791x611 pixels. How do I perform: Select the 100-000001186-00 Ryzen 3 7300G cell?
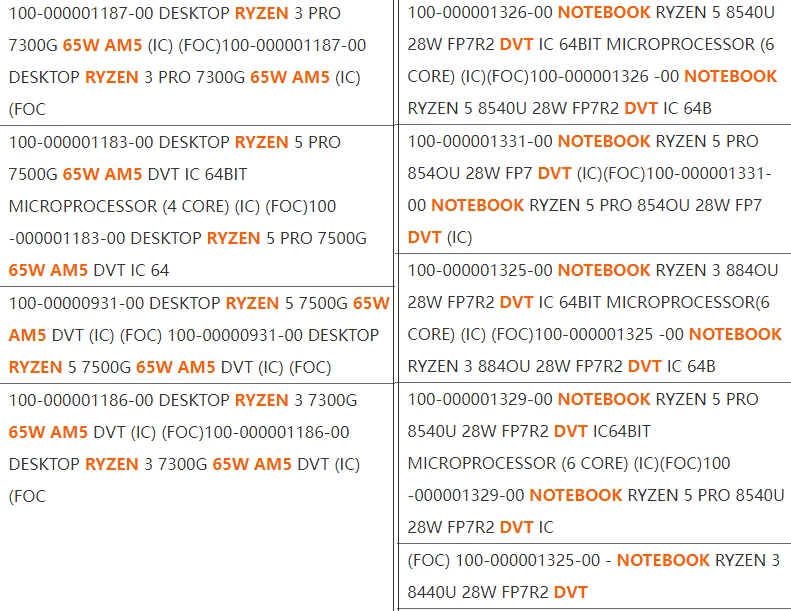coord(196,497)
